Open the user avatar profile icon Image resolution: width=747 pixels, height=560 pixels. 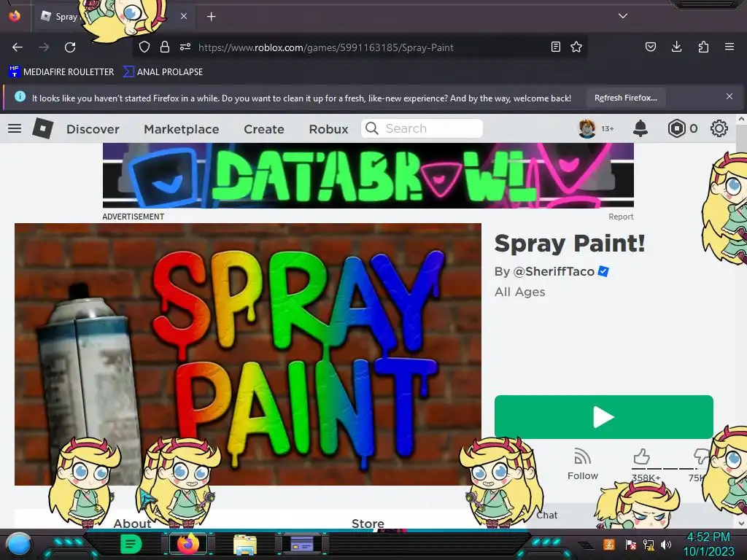587,128
